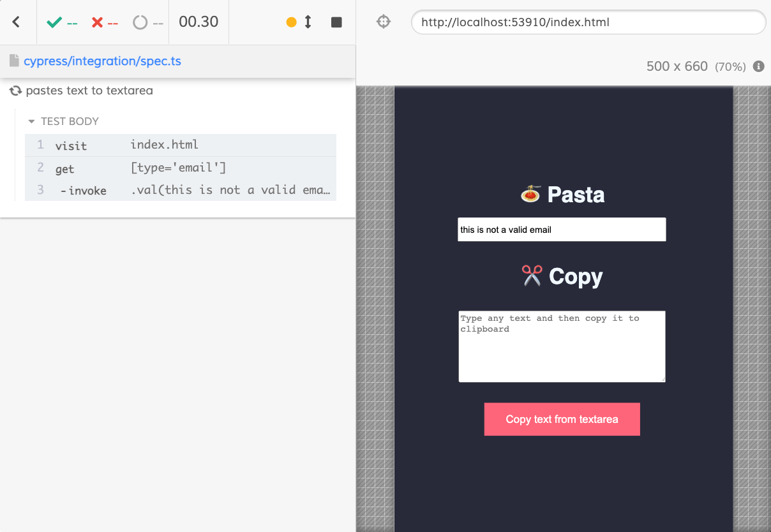
Task: Open the cypress/integration/spec.ts link
Action: pyautogui.click(x=102, y=61)
